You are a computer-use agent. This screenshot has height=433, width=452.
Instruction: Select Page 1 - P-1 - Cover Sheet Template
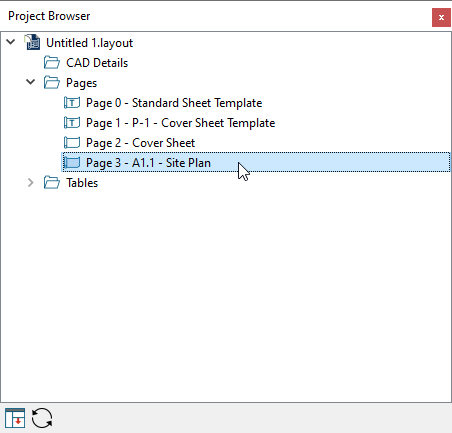tap(181, 123)
